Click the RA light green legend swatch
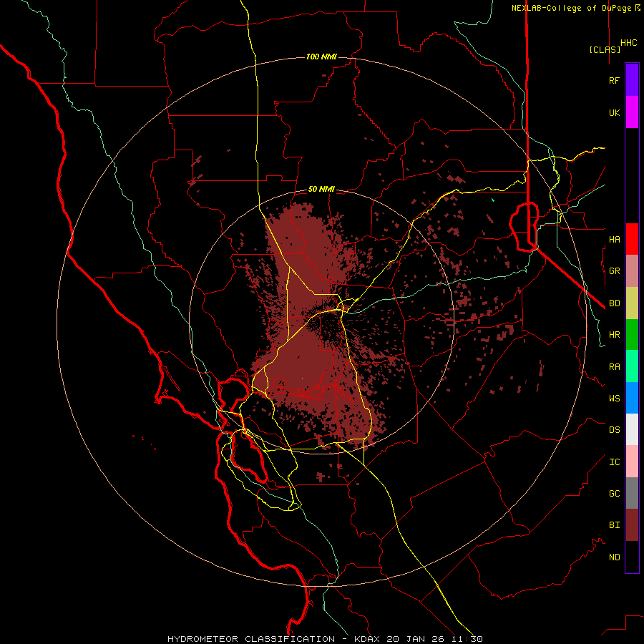 coord(632,366)
